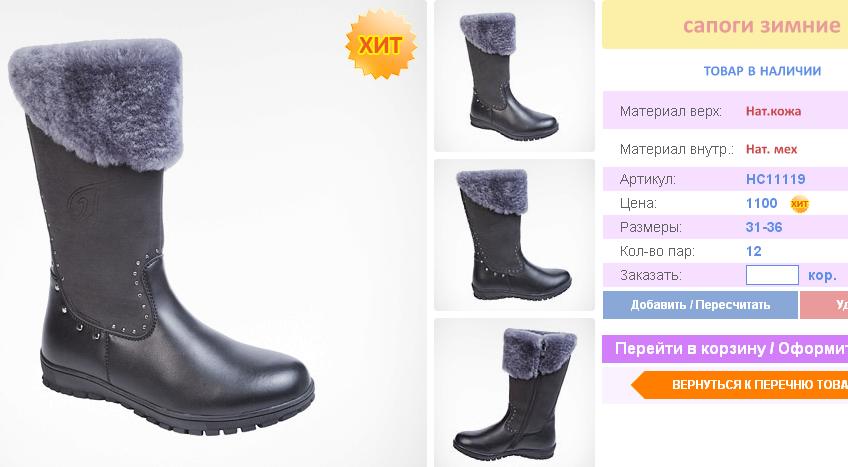Click the red delete button

tap(824, 305)
